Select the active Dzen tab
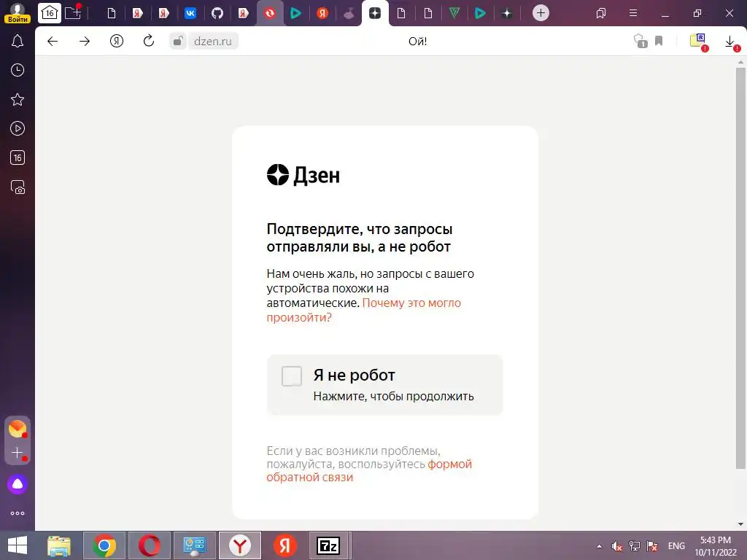This screenshot has width=747, height=560. 375,13
